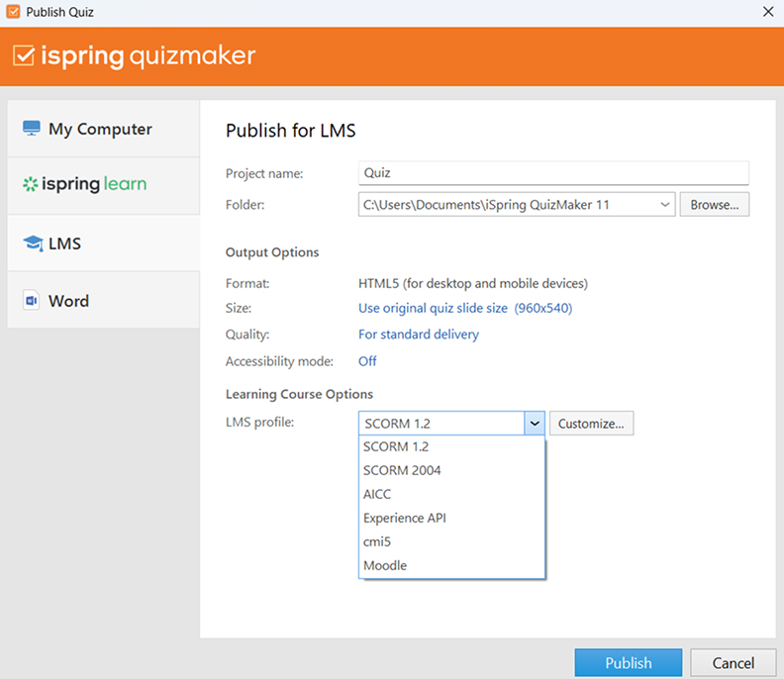Click the blue Publish button
The height and width of the screenshot is (679, 784).
click(629, 662)
